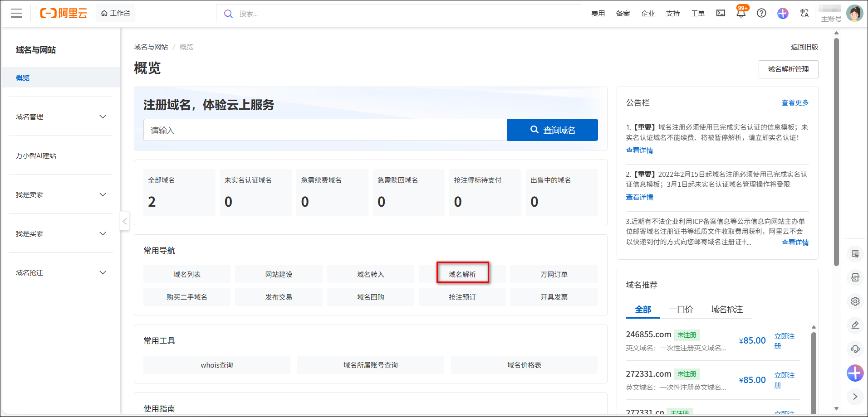Focus the domain name 请输入 field
Viewport: 868px width, 417px height.
tap(325, 130)
